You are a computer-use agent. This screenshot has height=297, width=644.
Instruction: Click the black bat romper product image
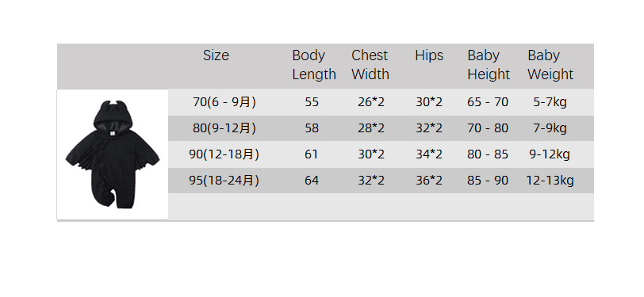[x=113, y=154]
